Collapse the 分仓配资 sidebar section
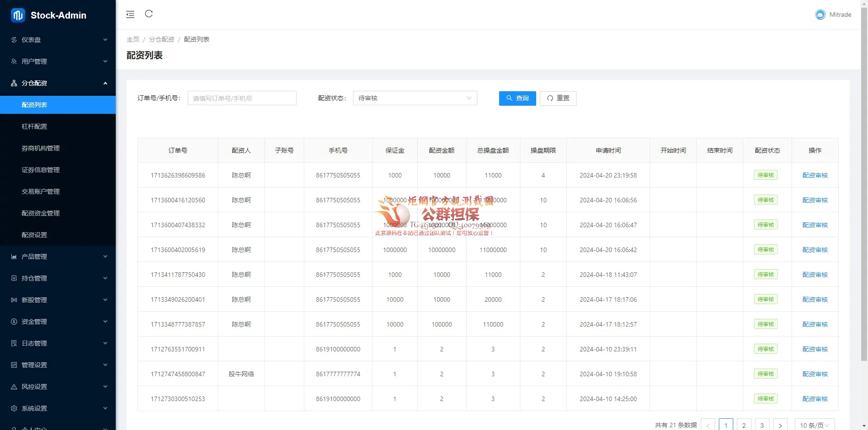 coord(58,83)
